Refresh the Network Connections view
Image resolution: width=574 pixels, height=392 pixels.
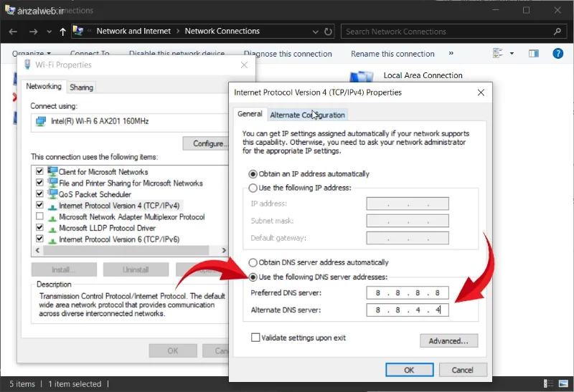point(329,32)
